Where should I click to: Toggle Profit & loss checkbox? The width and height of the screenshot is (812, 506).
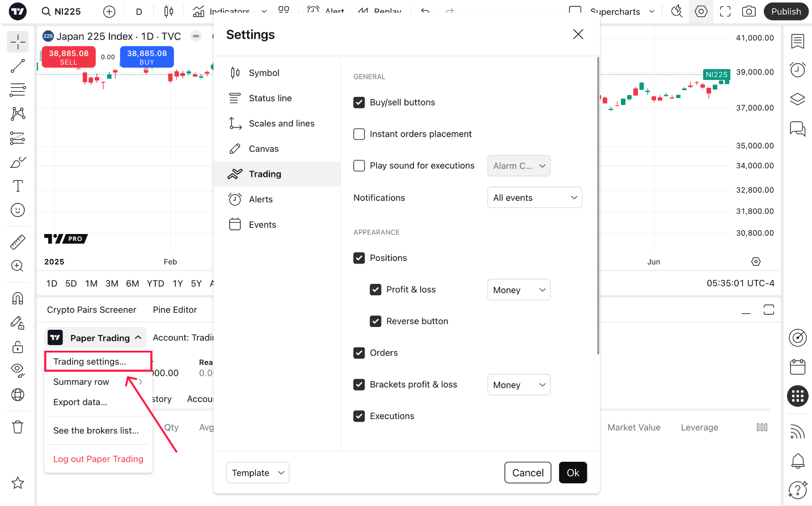coord(375,290)
